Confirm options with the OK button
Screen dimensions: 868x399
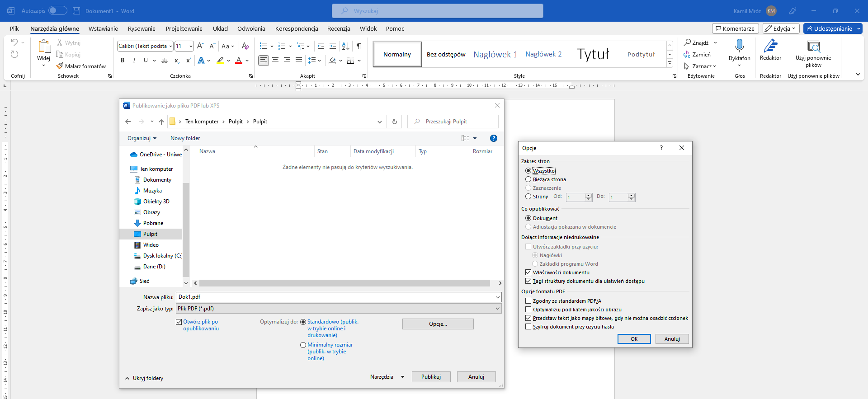pos(634,339)
